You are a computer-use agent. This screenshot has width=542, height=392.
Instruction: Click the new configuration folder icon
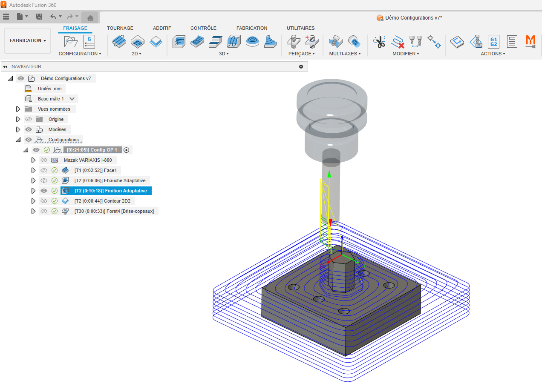click(71, 41)
